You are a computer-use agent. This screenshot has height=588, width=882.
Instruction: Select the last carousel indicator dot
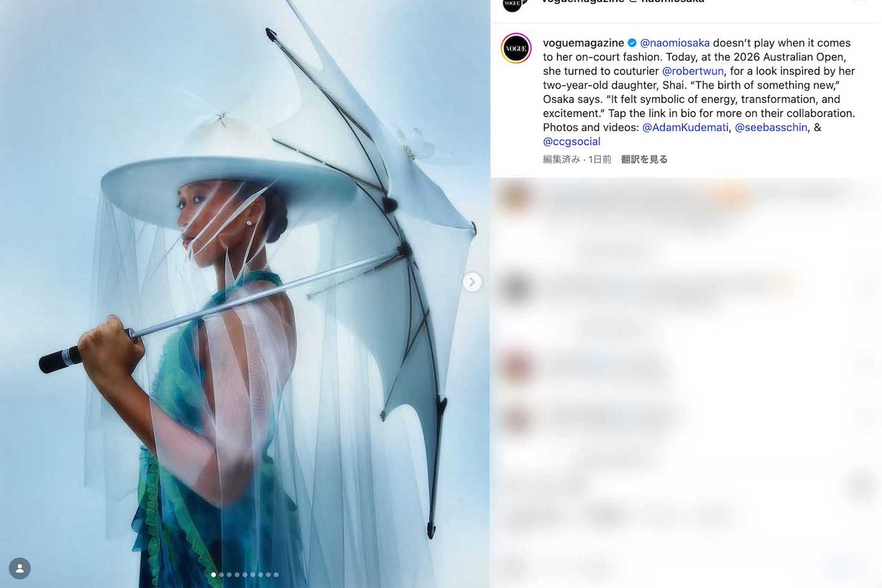tap(276, 575)
